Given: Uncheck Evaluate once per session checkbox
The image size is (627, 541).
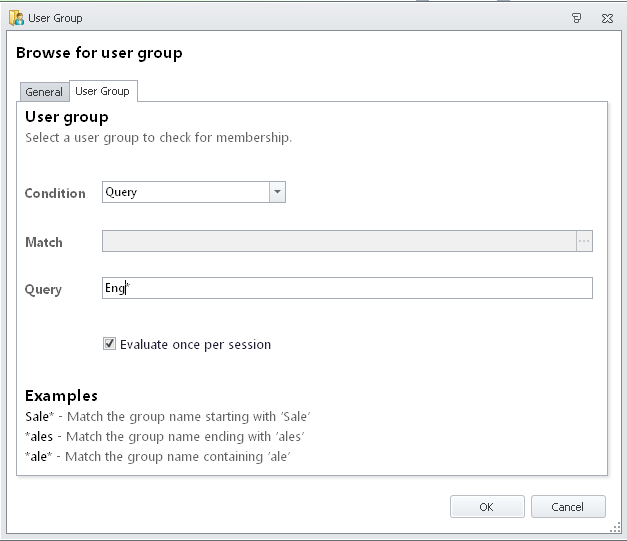Looking at the screenshot, I should pos(109,343).
